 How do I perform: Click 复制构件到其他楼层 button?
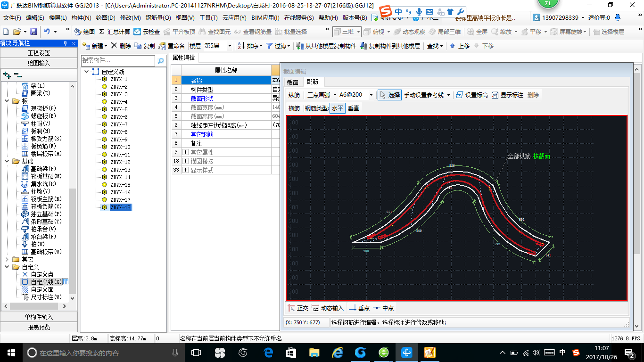390,46
